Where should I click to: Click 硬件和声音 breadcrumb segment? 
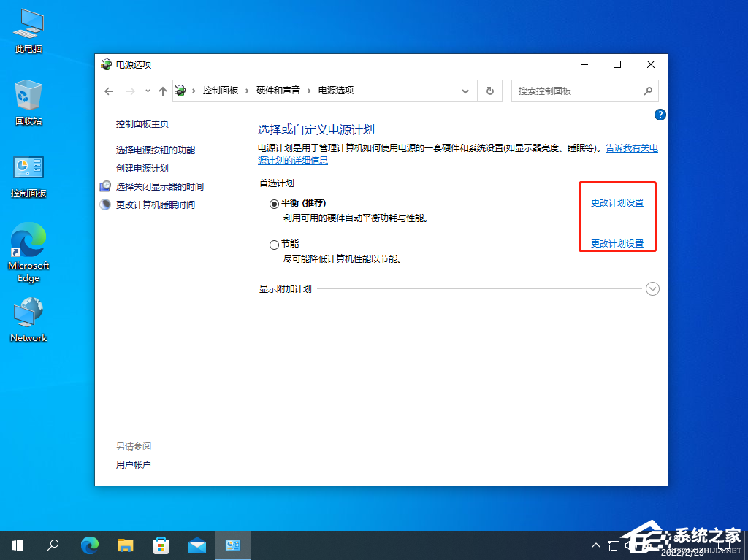(278, 90)
